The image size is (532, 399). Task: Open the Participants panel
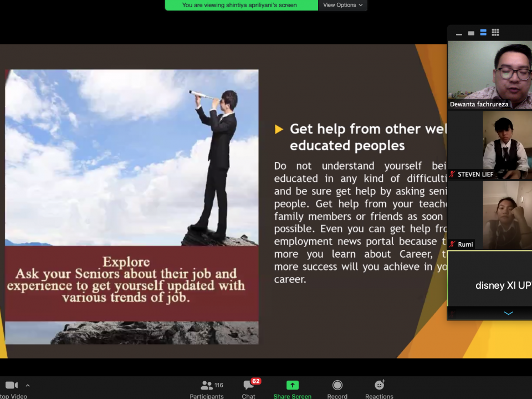207,389
